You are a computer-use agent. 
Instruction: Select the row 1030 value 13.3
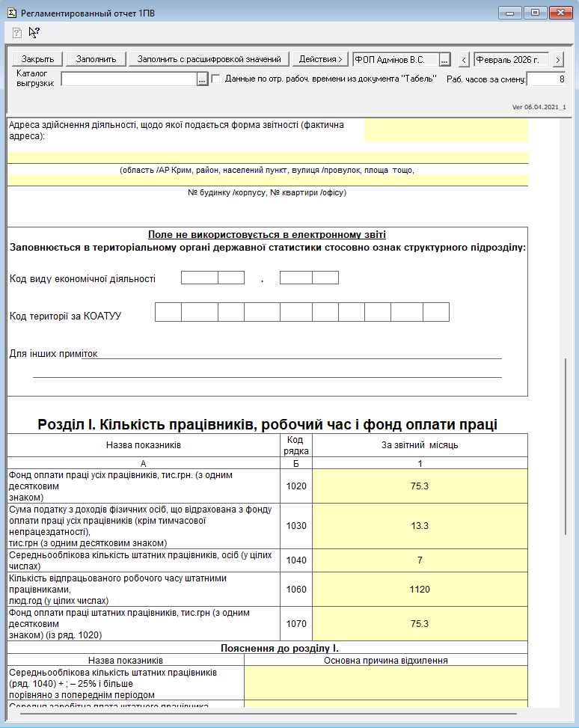420,526
